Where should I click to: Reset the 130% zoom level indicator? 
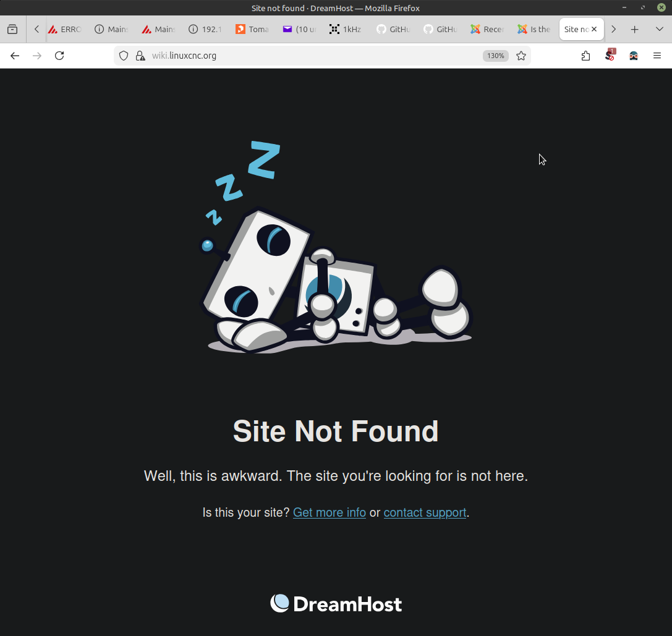tap(495, 56)
